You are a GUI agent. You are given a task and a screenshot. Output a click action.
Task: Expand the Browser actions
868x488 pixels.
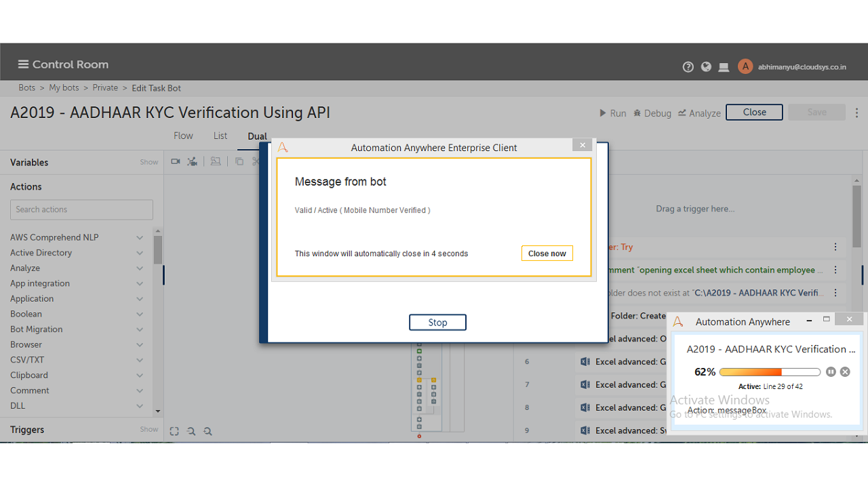(x=140, y=345)
